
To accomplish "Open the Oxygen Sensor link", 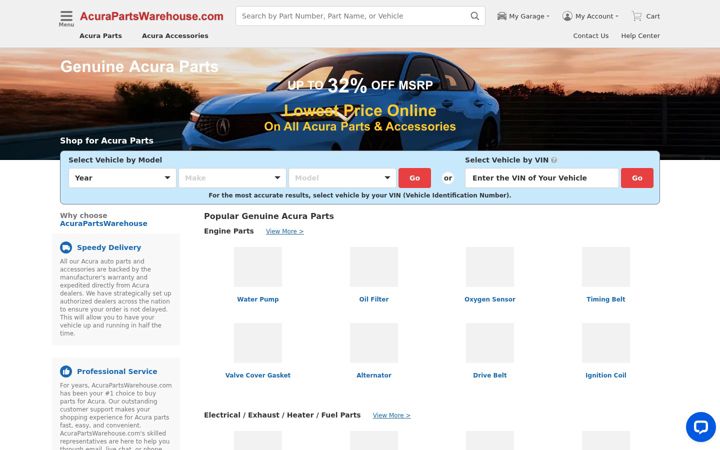I will point(489,299).
